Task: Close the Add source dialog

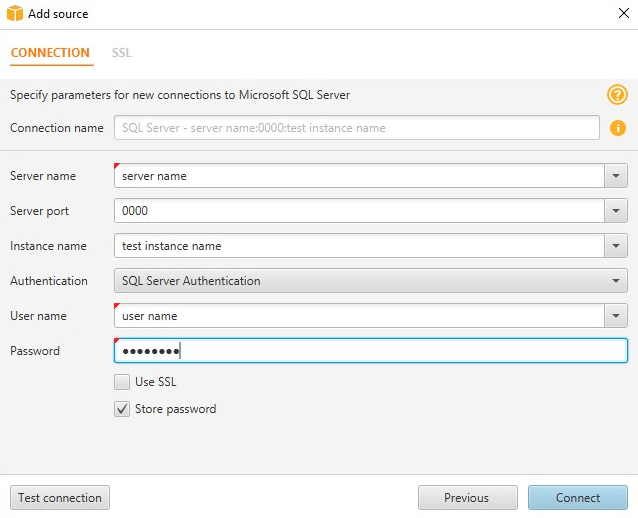Action: tap(624, 13)
